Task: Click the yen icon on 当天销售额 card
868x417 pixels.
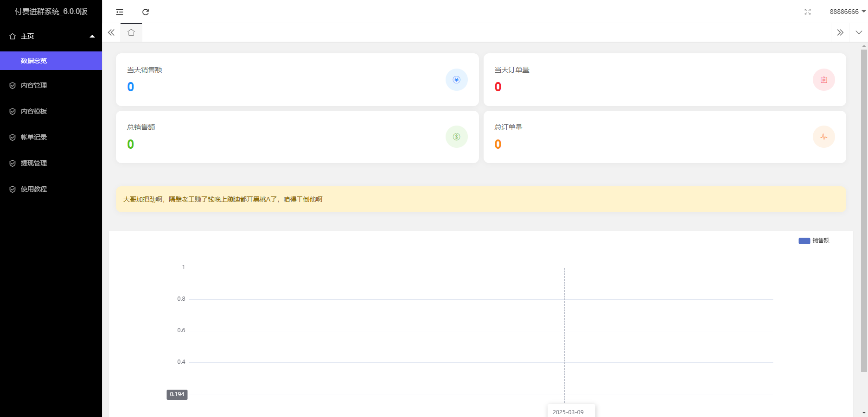Action: (x=457, y=80)
